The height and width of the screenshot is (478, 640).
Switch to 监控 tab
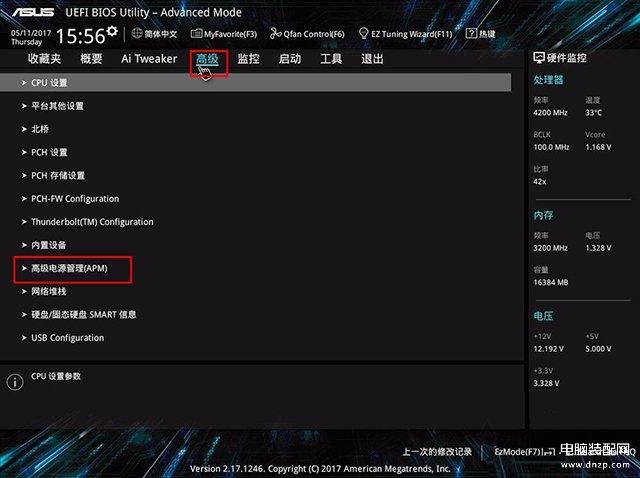[249, 59]
